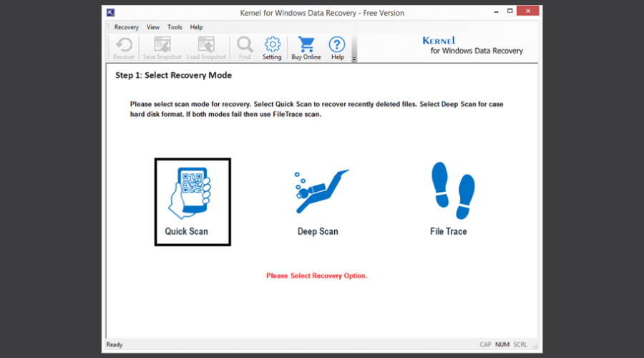Open the View menu
Image resolution: width=644 pixels, height=358 pixels.
click(x=153, y=27)
